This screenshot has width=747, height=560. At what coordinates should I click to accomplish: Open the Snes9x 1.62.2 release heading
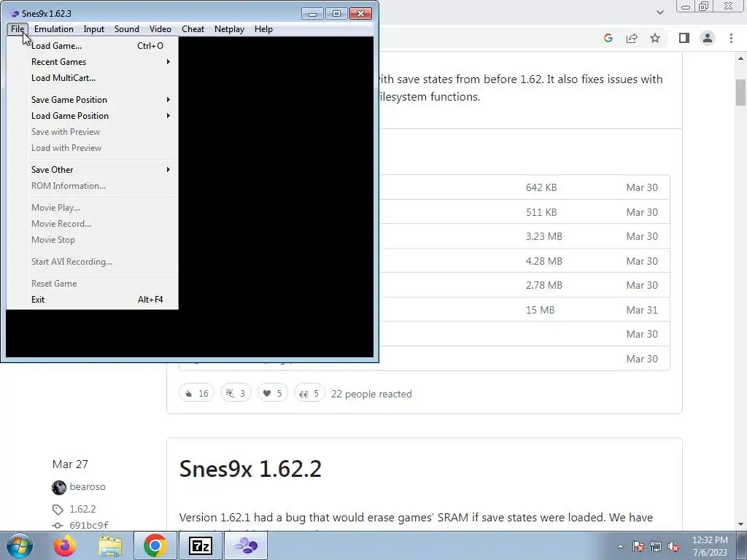pyautogui.click(x=250, y=469)
